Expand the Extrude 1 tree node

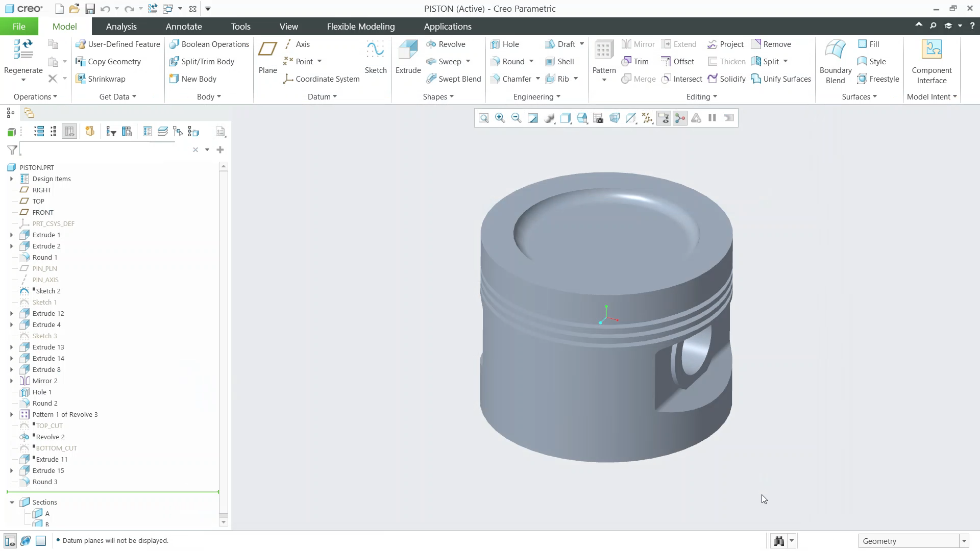point(11,235)
